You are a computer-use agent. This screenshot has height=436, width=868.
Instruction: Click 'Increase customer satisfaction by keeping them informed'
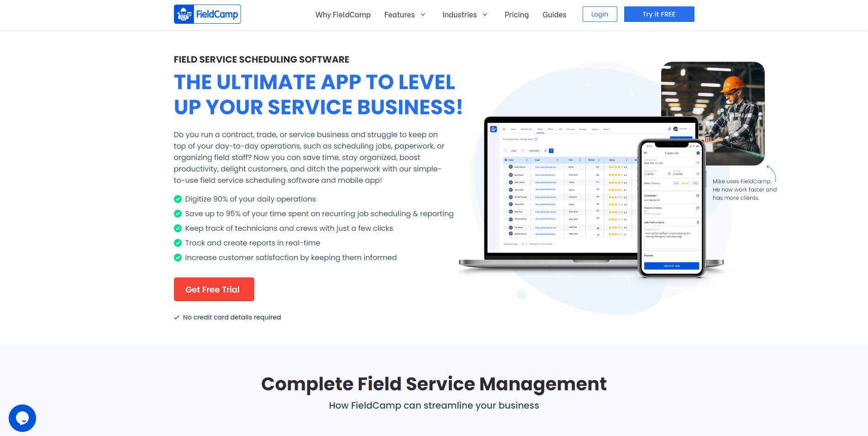tap(291, 258)
